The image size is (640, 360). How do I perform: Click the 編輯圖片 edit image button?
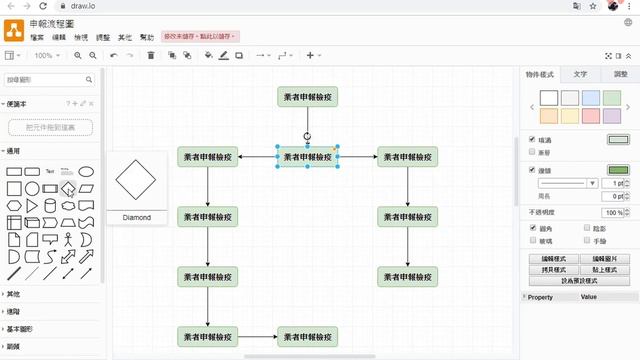(x=605, y=259)
